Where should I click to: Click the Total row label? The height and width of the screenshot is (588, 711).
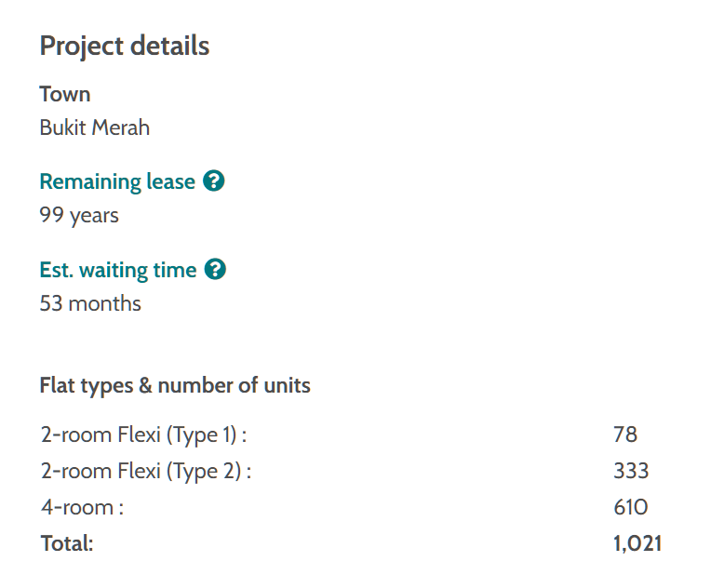coord(67,544)
